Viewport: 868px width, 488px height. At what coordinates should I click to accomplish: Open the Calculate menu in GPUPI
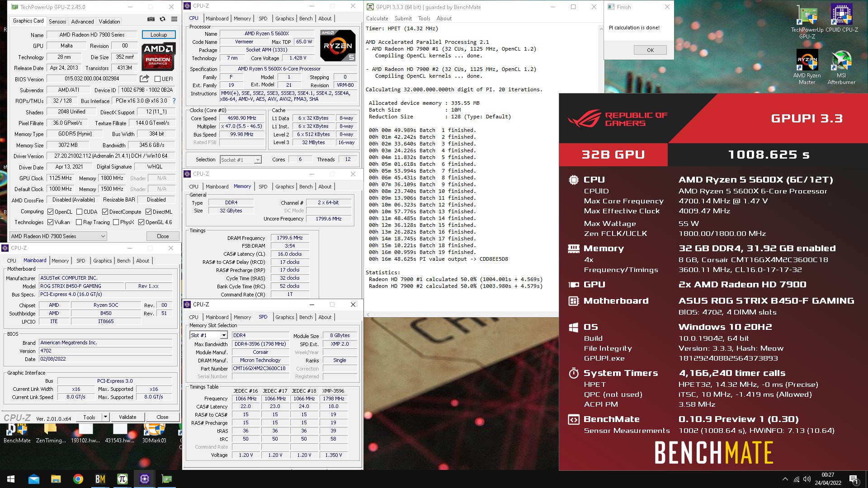[377, 19]
